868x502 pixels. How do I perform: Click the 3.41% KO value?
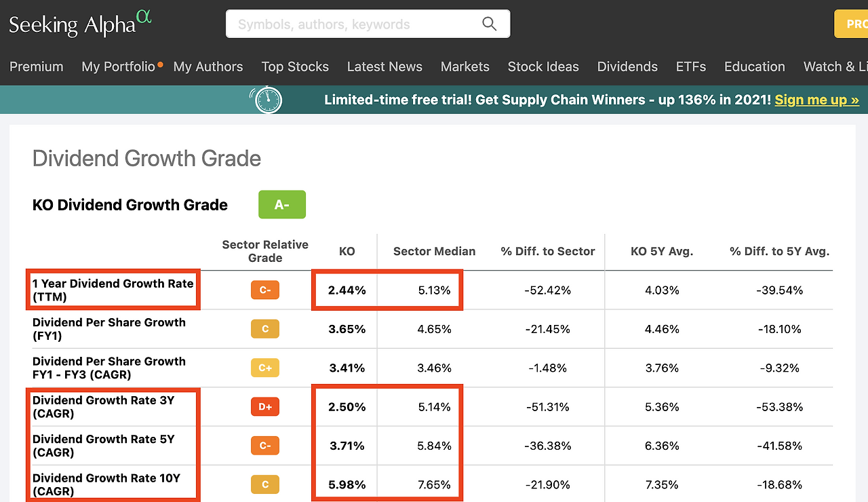(347, 368)
